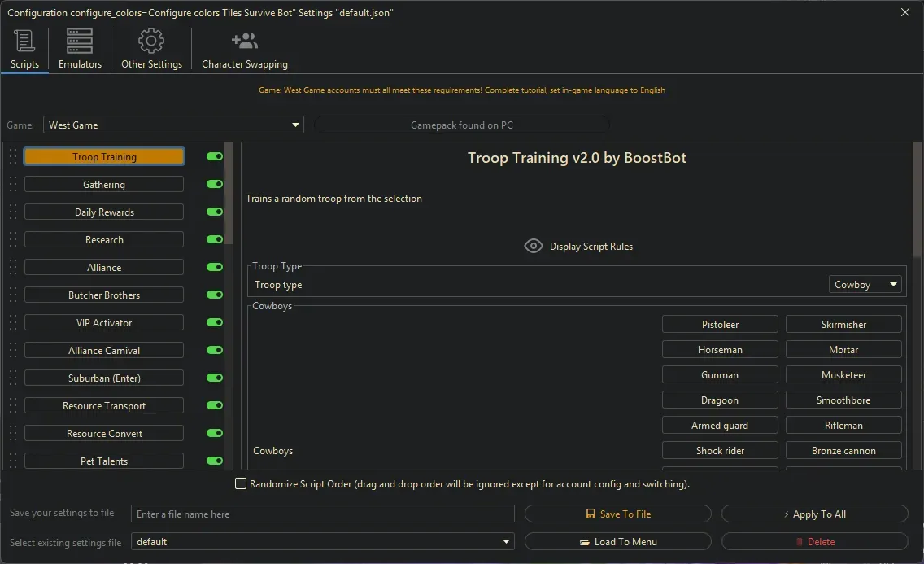Click the Save To File button

pyautogui.click(x=618, y=514)
